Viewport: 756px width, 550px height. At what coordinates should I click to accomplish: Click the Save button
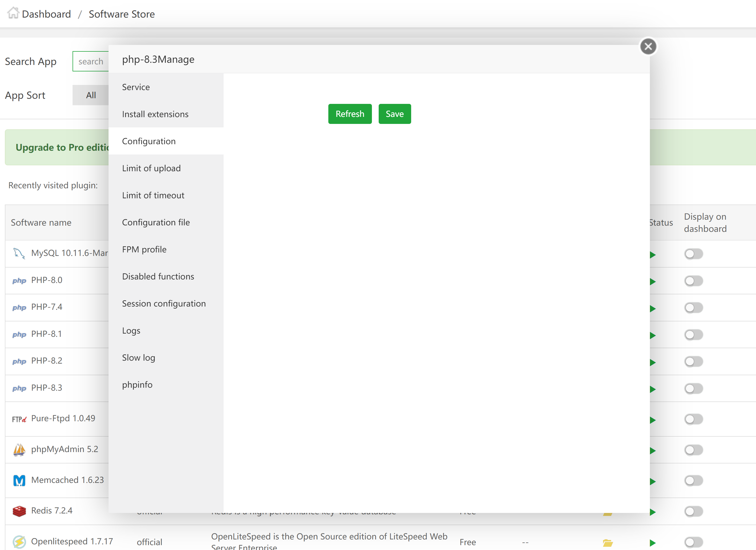(394, 114)
